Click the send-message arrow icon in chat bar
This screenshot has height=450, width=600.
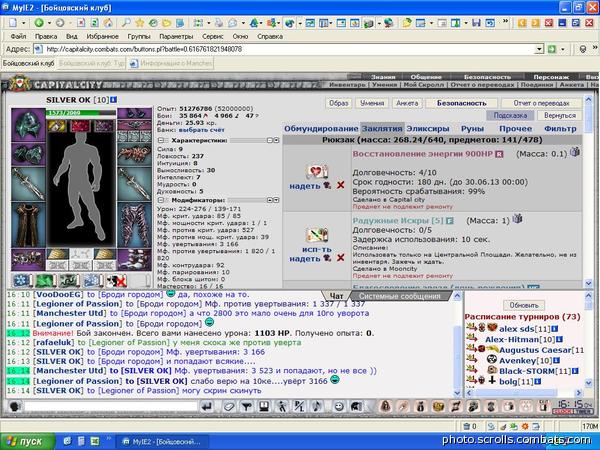click(x=207, y=406)
